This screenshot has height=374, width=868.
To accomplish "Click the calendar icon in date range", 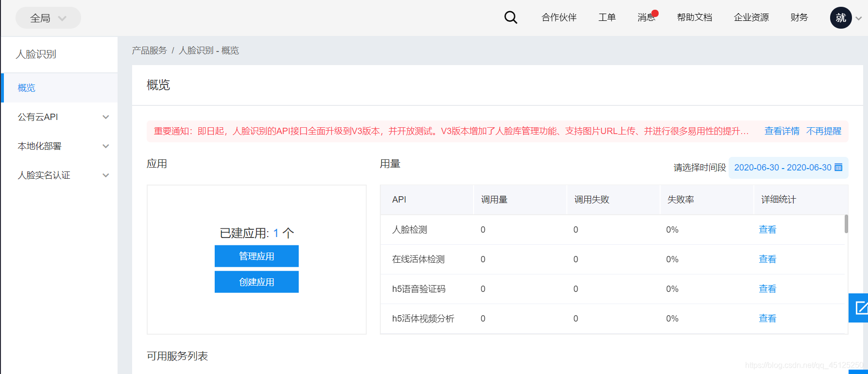I will pos(838,168).
